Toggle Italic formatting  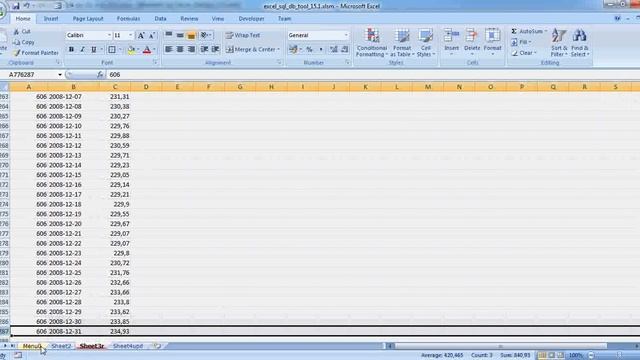[x=82, y=49]
